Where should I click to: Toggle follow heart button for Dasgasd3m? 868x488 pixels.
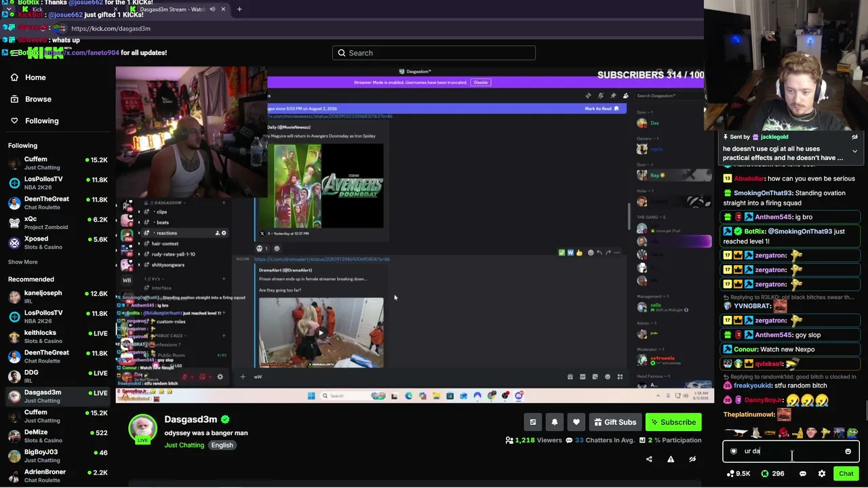point(576,422)
